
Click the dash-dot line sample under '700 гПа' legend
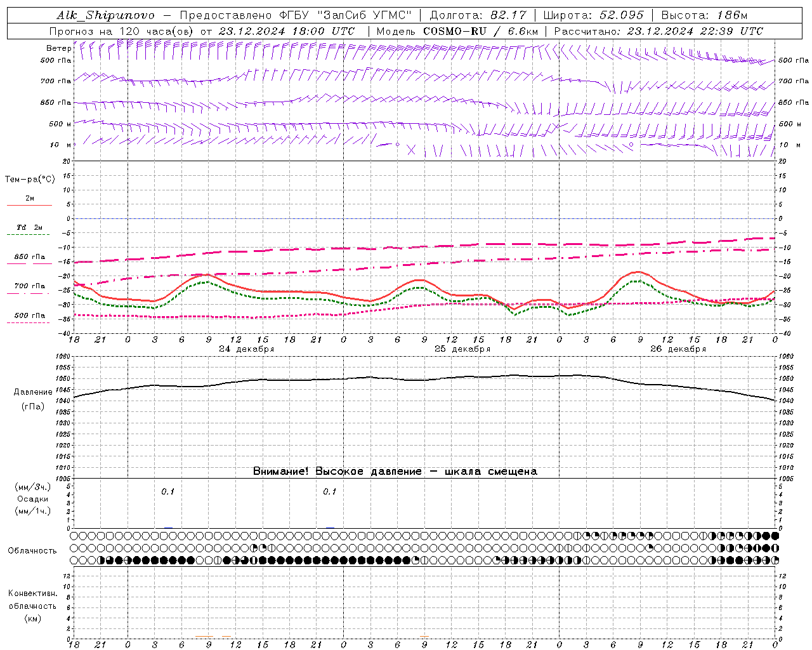[x=29, y=293]
